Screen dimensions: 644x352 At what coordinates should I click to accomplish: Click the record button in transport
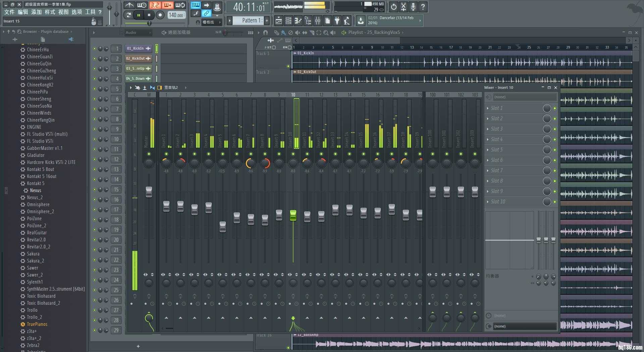point(160,15)
